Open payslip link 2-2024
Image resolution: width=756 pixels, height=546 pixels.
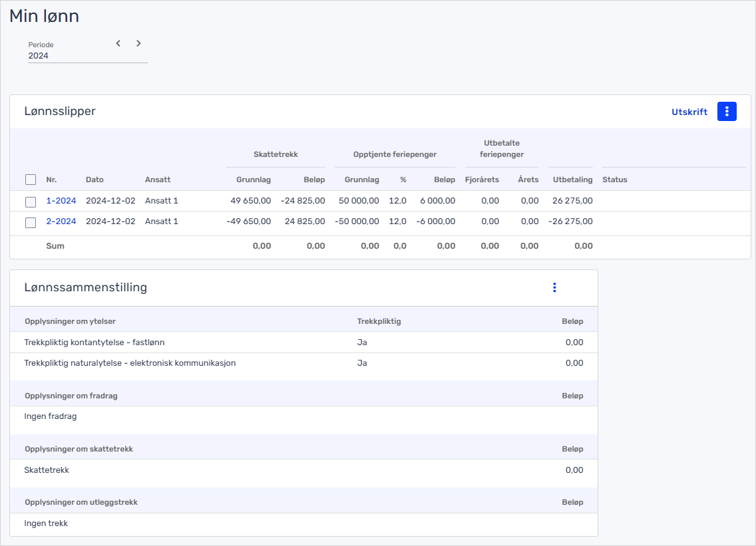(61, 221)
